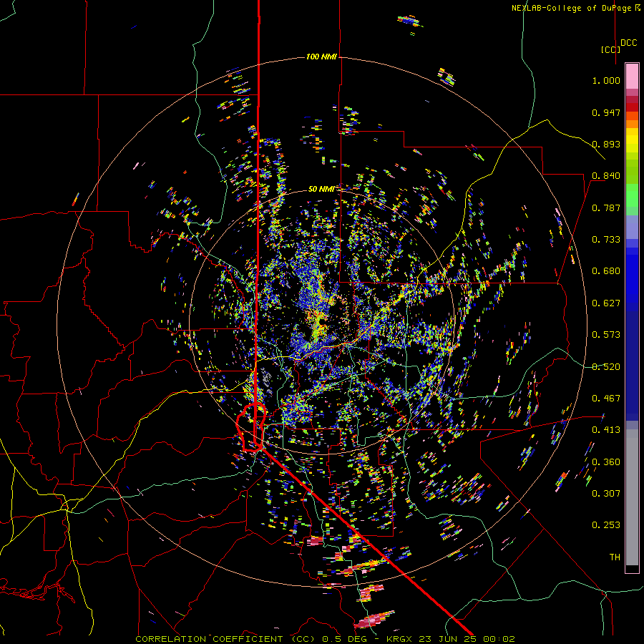Click the 100 NMI range ring label
This screenshot has height=644, width=644.
click(x=321, y=57)
